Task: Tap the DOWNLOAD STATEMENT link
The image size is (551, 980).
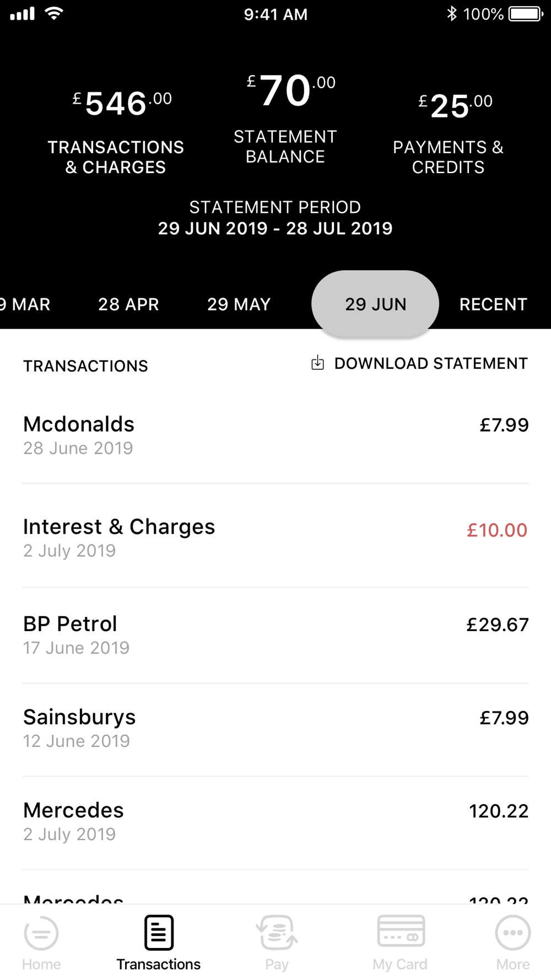Action: 431,364
